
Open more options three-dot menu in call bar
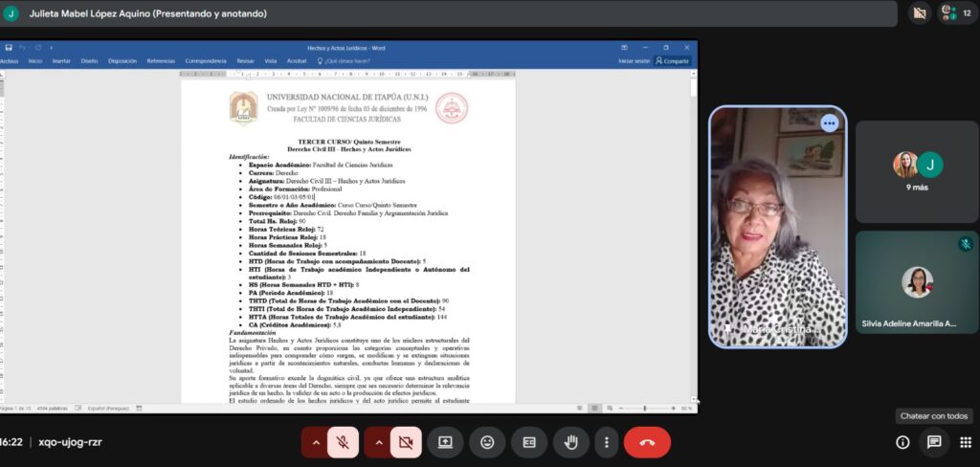607,442
